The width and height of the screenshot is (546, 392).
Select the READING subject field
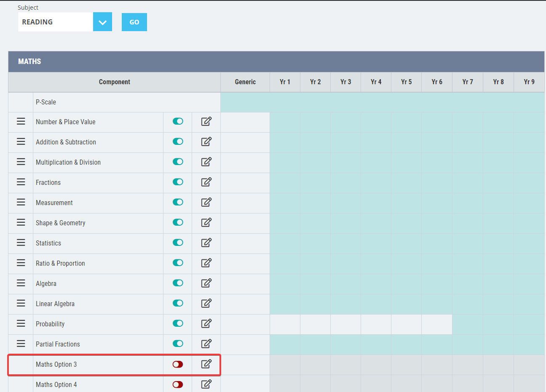point(55,22)
